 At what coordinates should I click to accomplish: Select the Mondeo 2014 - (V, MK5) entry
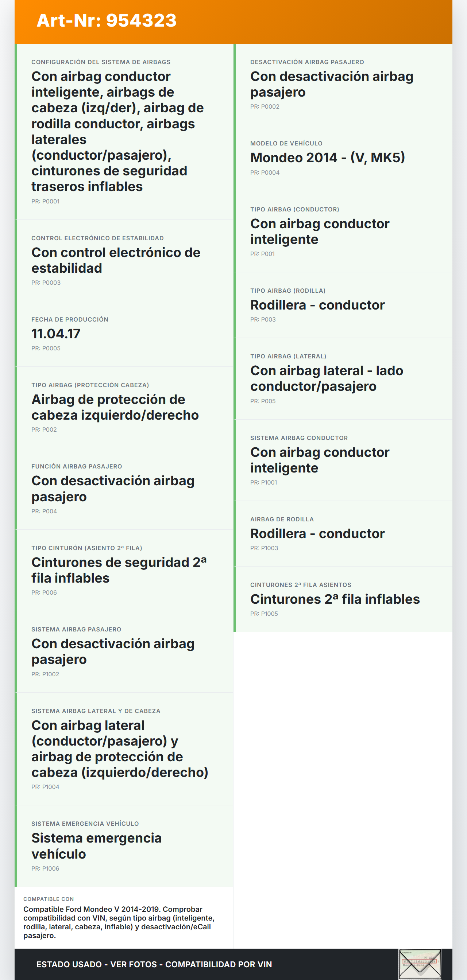[327, 157]
